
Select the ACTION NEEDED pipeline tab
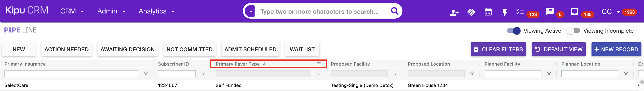(x=67, y=49)
